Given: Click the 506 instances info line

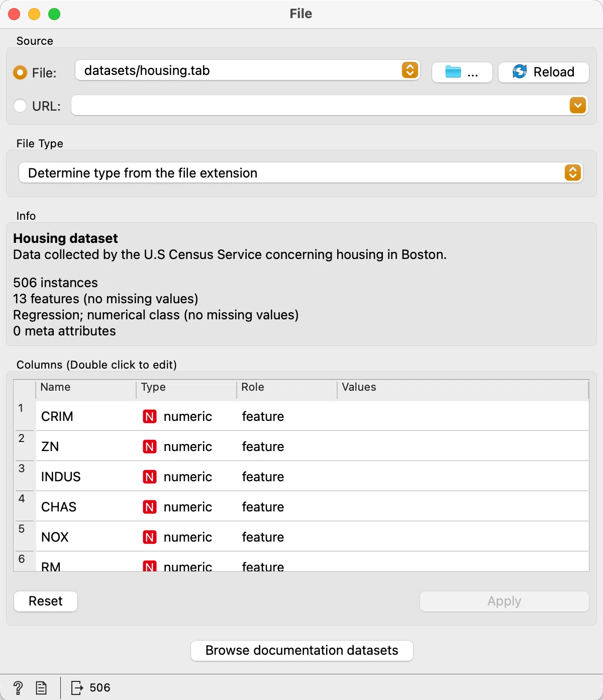Looking at the screenshot, I should click(x=55, y=283).
